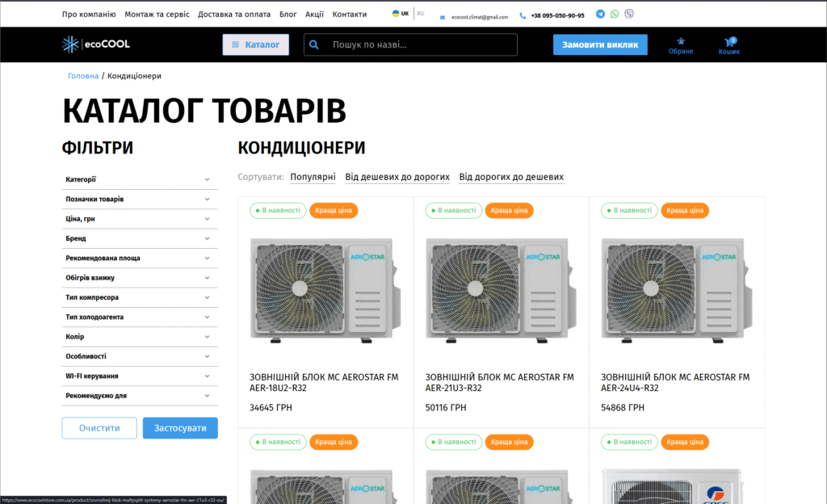Expand the Рекомендована площа filter
The width and height of the screenshot is (827, 504).
click(x=140, y=258)
